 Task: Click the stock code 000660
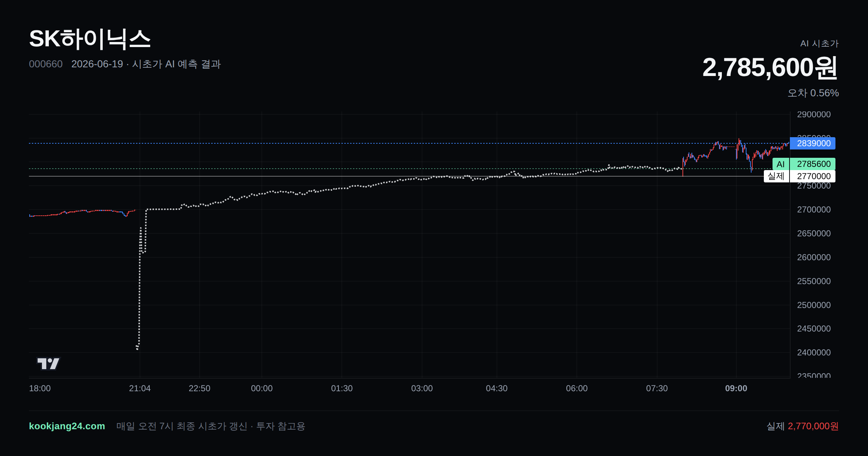(46, 64)
